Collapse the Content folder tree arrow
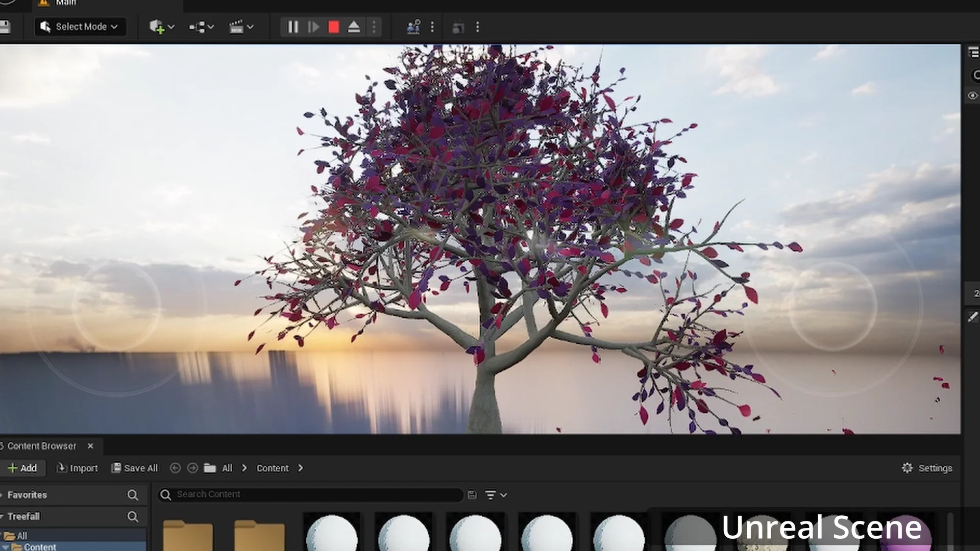This screenshot has width=980, height=551. 5,547
